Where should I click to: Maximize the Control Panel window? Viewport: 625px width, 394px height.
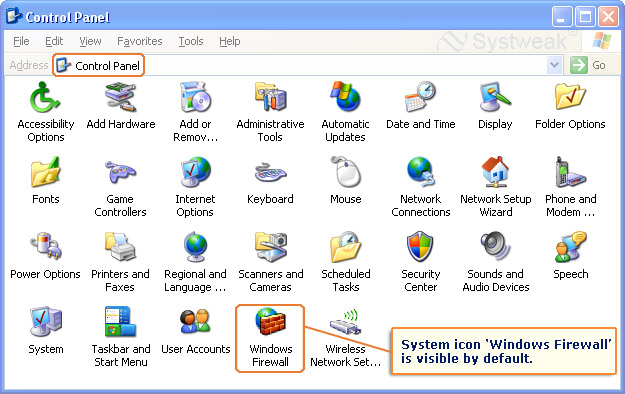click(585, 17)
